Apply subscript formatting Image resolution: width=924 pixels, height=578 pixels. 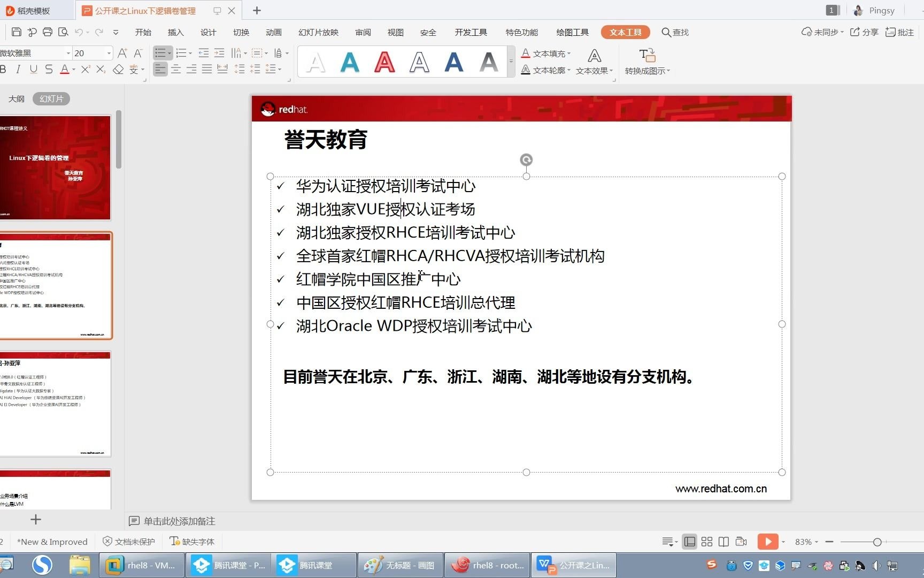[101, 69]
